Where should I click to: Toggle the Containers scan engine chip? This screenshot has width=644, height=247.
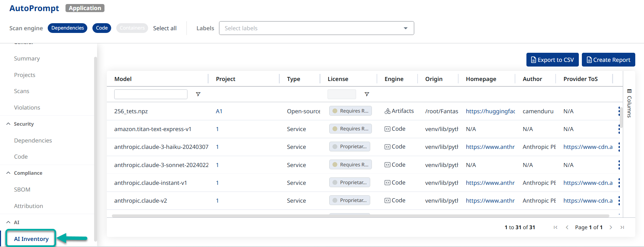tap(132, 28)
